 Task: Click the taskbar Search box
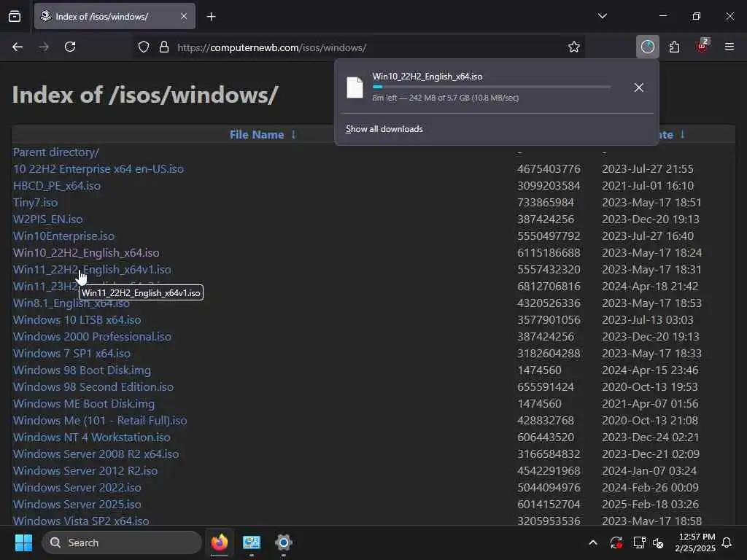click(122, 542)
